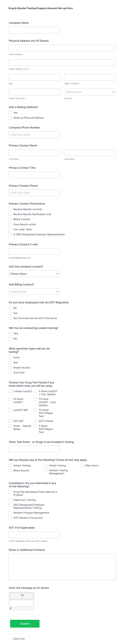Select Yes for DOT Regulated employees
The image size is (123, 644).
[10, 313]
